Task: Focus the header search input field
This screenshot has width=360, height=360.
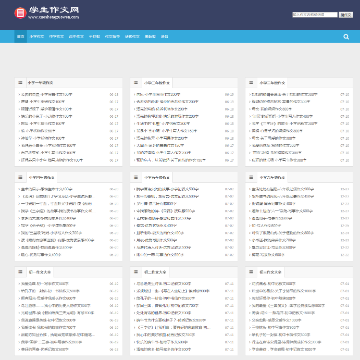Action: pos(315,15)
